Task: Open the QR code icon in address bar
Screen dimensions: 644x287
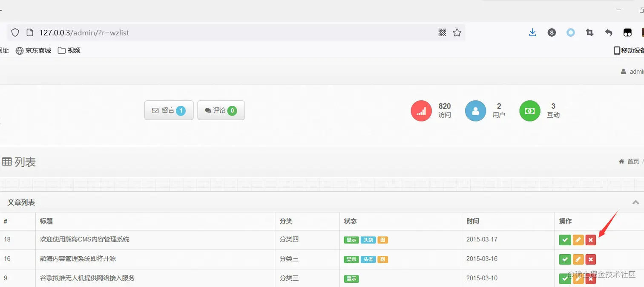Action: pos(443,32)
